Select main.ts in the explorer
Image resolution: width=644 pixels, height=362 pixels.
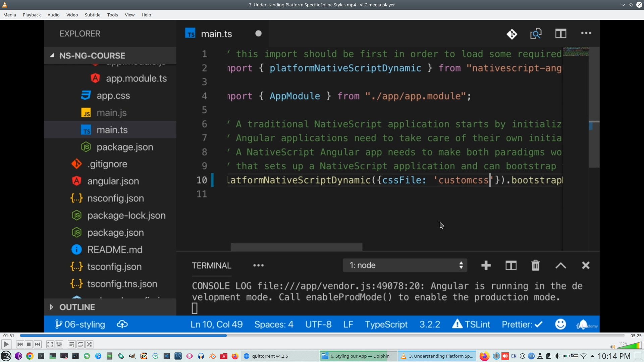coord(112,130)
